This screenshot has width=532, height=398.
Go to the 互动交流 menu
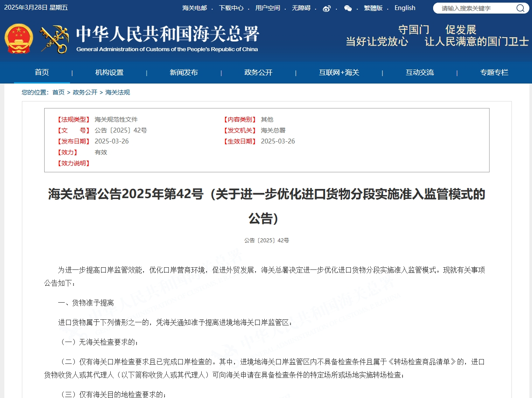420,72
